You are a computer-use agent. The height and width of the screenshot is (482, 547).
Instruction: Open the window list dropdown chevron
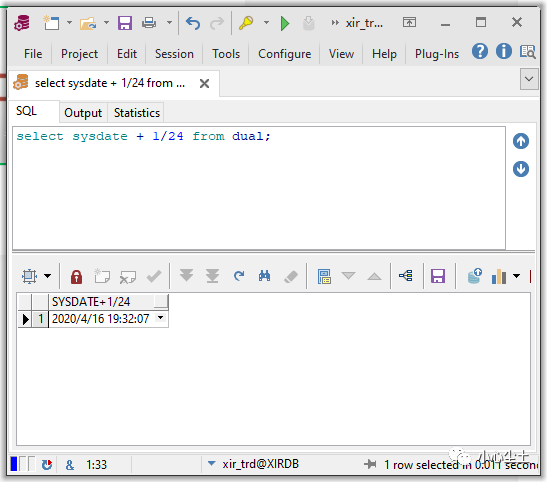529,79
